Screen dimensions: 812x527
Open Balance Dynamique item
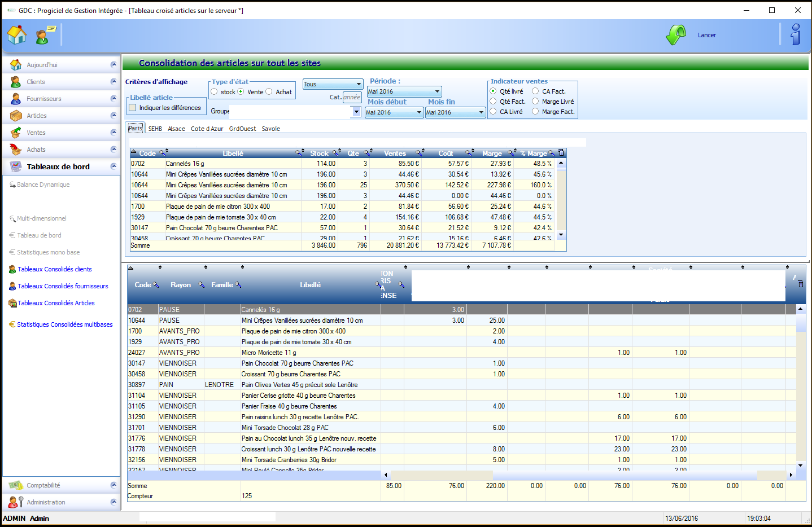point(43,185)
